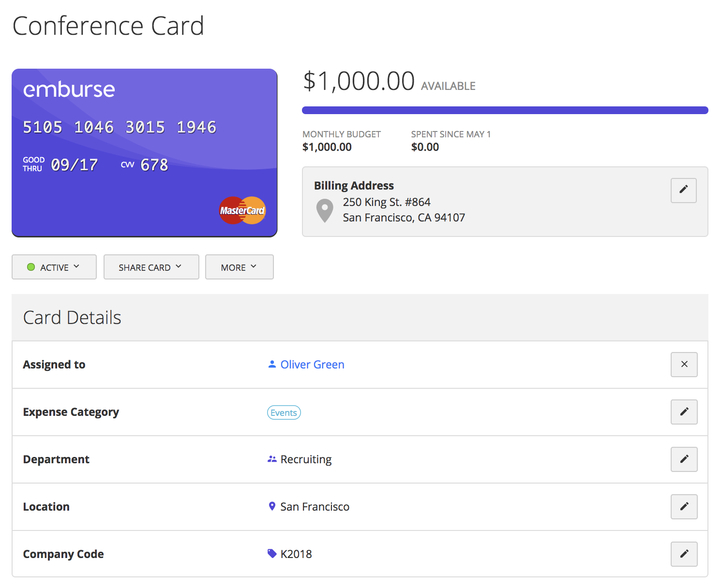
Task: Click the Company Code label
Action: coord(63,554)
